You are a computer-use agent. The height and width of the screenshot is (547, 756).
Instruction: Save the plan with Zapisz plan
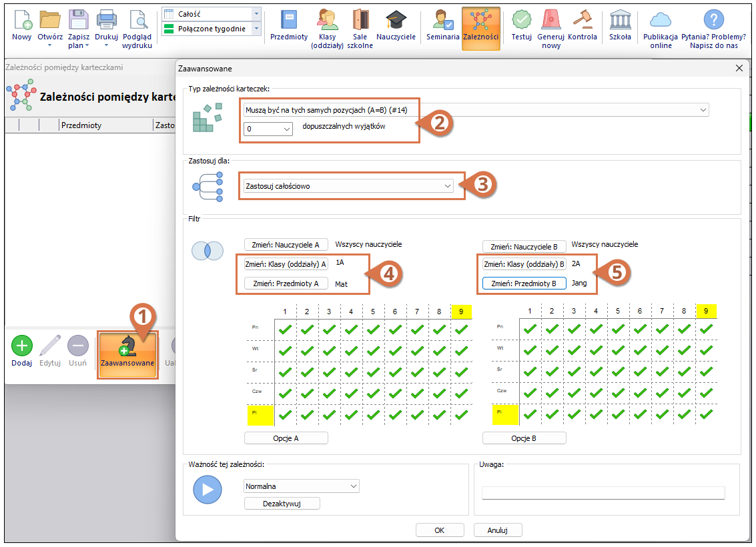click(79, 28)
